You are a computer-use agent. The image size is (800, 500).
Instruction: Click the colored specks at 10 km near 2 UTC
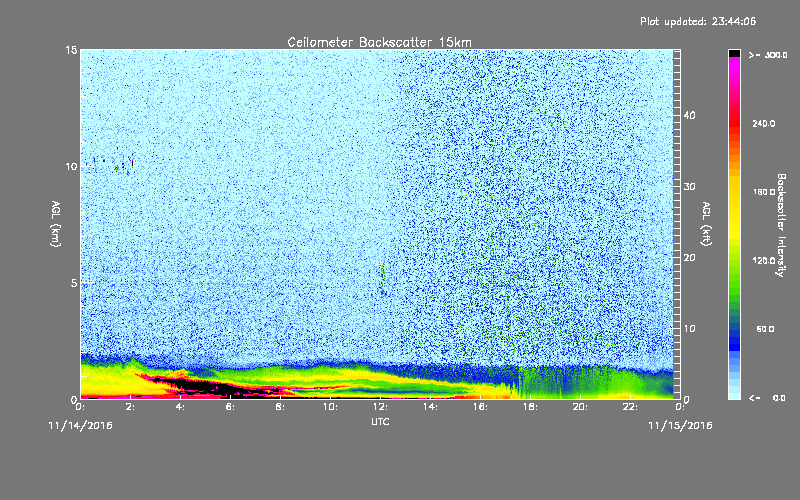[x=124, y=164]
